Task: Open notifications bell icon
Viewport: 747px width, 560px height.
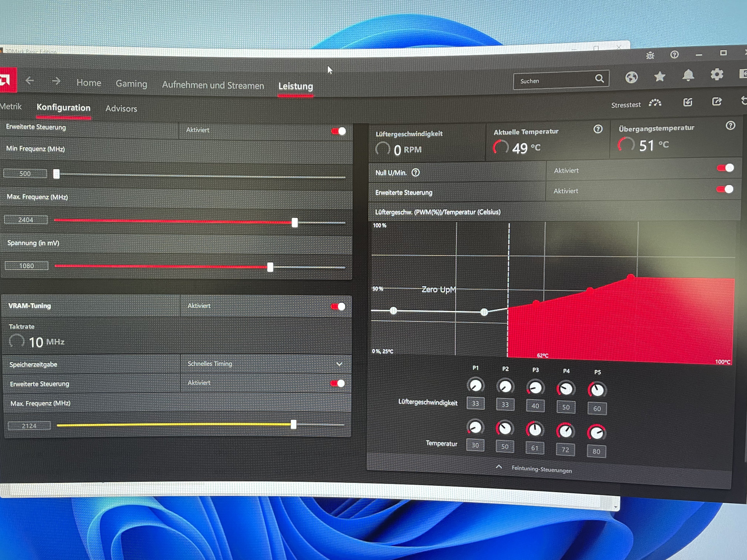Action: pyautogui.click(x=688, y=75)
